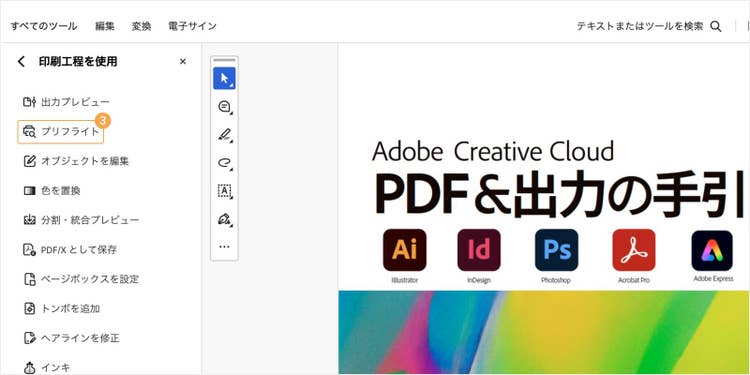Select the text box A tool
Screen dimensions: 750x375
pos(224,190)
